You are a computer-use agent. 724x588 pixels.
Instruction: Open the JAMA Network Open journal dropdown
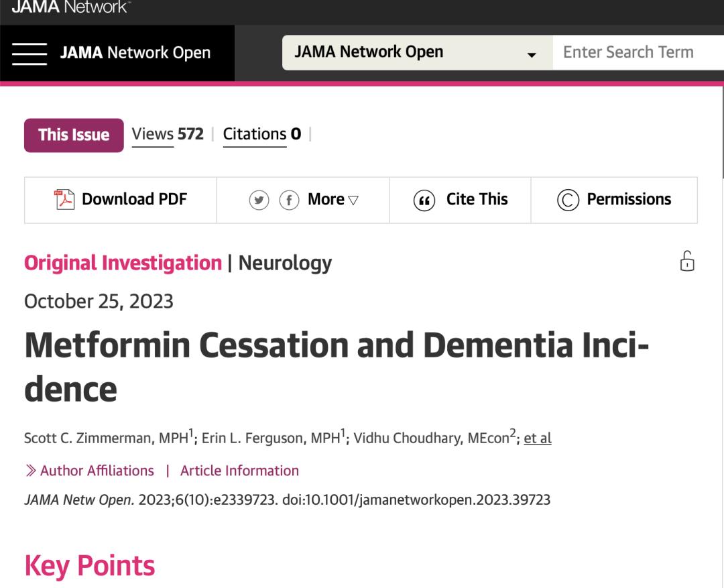417,52
